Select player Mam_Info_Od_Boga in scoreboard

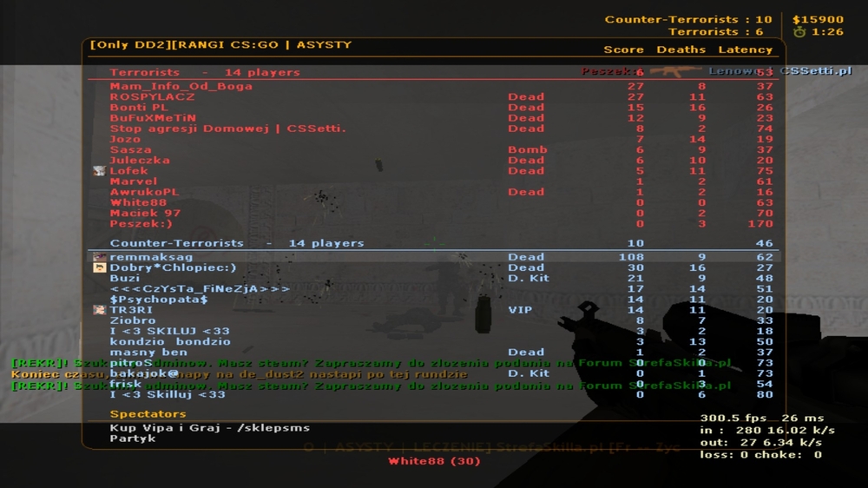coord(433,87)
